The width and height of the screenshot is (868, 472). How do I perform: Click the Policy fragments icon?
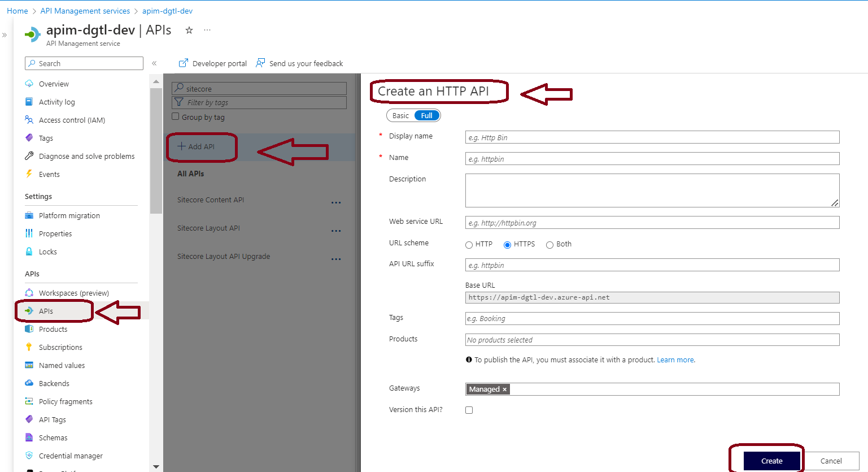(29, 401)
